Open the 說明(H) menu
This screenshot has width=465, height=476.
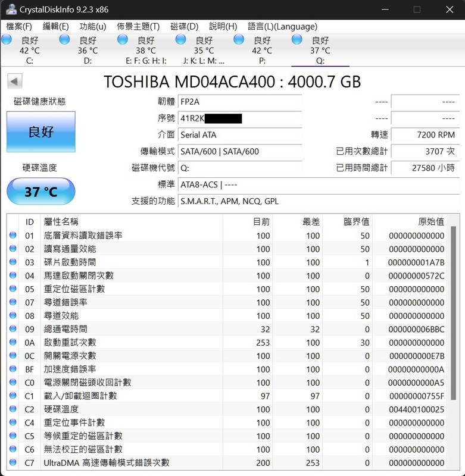coord(223,27)
